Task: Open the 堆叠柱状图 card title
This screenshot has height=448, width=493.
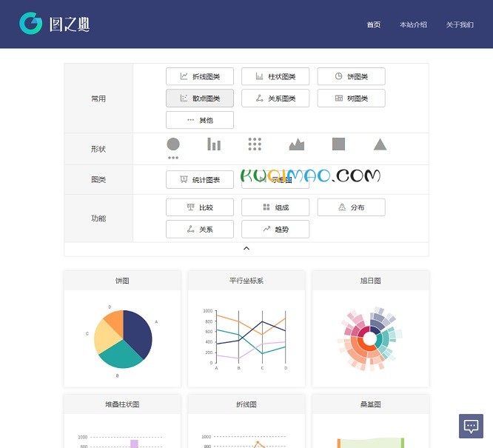Action: pyautogui.click(x=122, y=404)
